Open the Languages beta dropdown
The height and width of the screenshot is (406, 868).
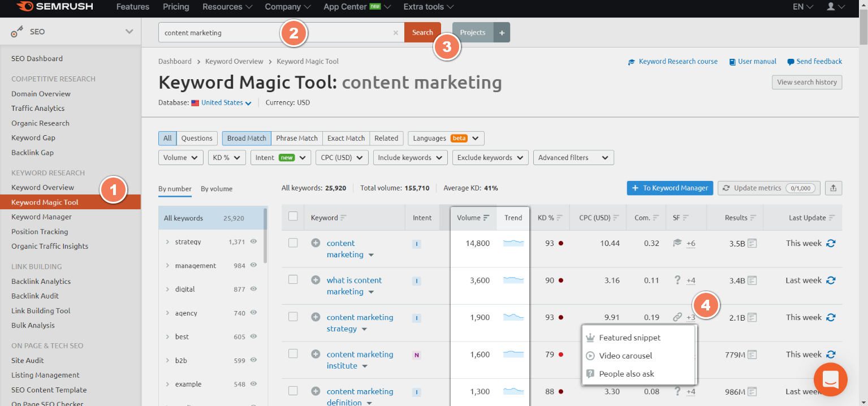(446, 138)
